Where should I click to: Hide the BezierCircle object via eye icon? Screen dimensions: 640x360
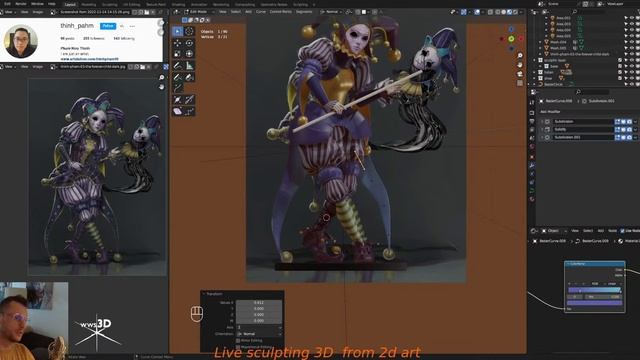point(631,84)
